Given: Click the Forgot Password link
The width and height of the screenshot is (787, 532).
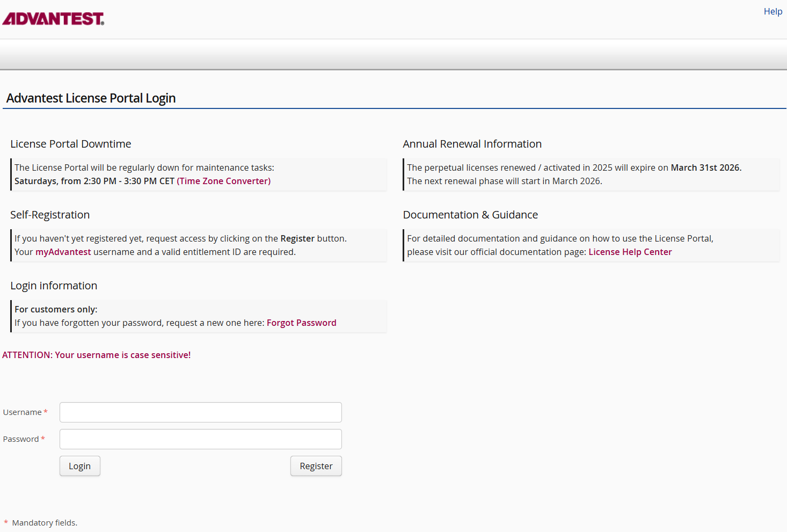Looking at the screenshot, I should (301, 323).
